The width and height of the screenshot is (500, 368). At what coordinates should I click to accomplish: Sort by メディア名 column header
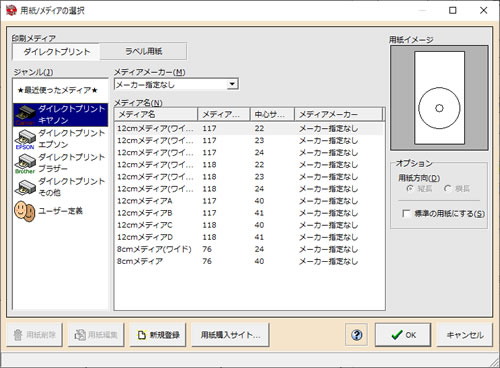pos(156,114)
